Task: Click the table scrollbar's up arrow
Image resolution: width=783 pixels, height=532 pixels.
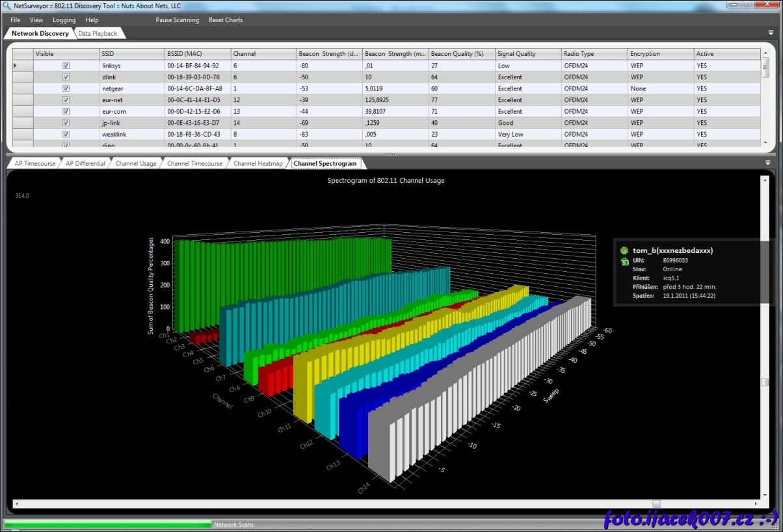Action: 765,51
